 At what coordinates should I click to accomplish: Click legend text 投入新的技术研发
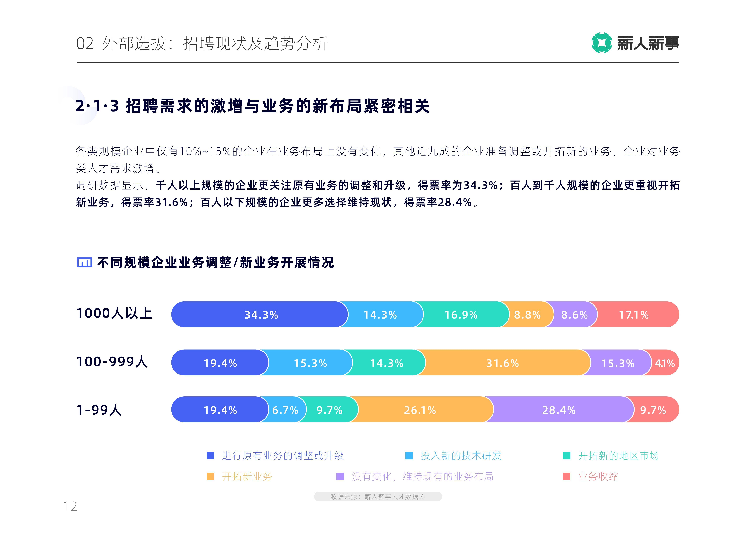(461, 456)
